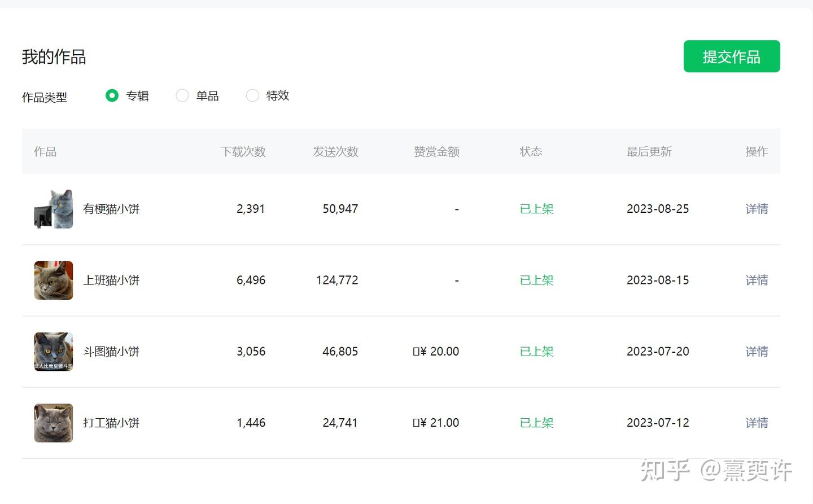813x504 pixels.
Task: Choose the 特效 work type option
Action: coord(252,96)
